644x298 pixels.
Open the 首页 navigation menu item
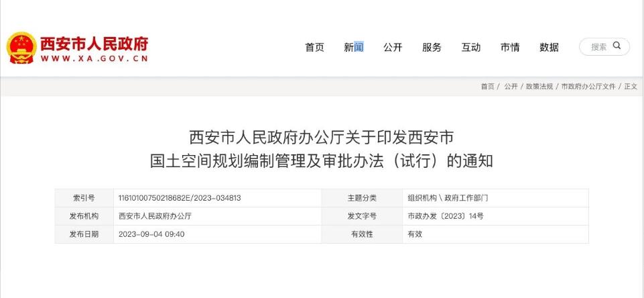(314, 47)
